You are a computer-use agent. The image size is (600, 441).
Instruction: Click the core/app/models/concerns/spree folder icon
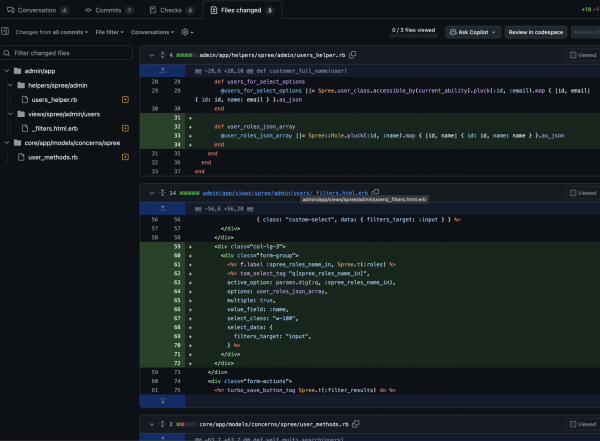coord(17,142)
